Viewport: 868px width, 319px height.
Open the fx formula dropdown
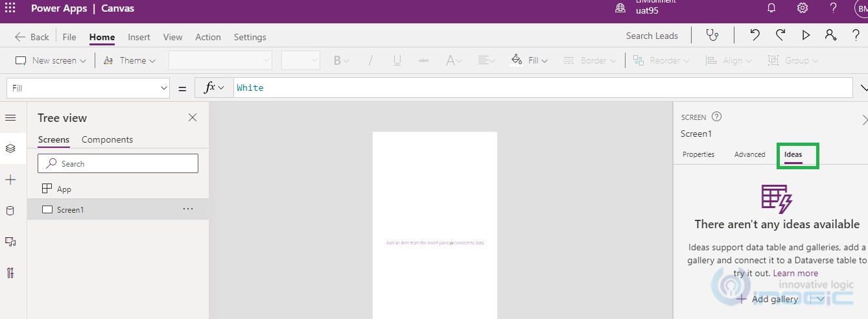(x=214, y=88)
